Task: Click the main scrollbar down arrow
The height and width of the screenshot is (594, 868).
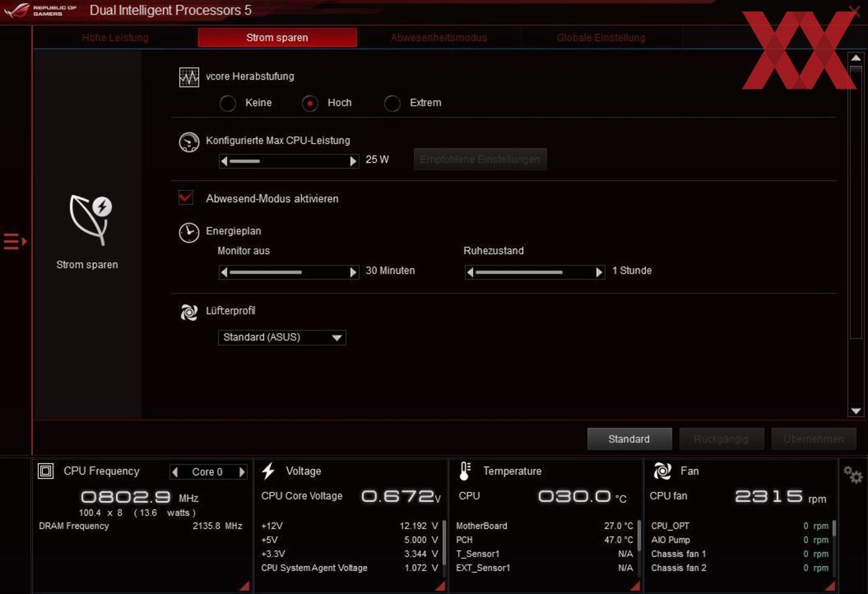Action: pos(856,412)
